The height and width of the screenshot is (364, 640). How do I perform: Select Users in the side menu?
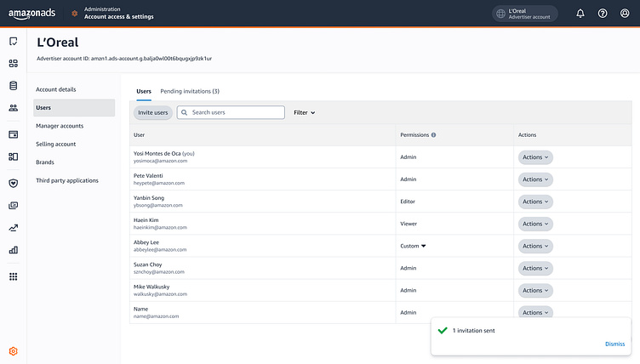pyautogui.click(x=74, y=108)
